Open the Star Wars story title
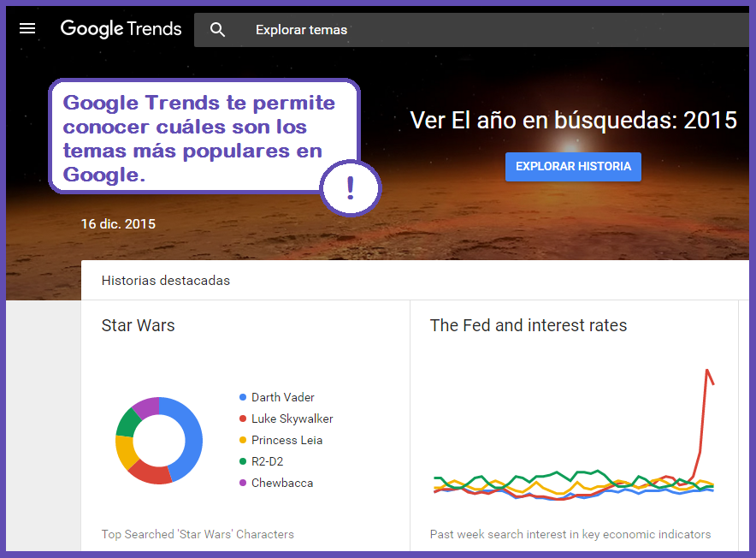 (x=138, y=325)
